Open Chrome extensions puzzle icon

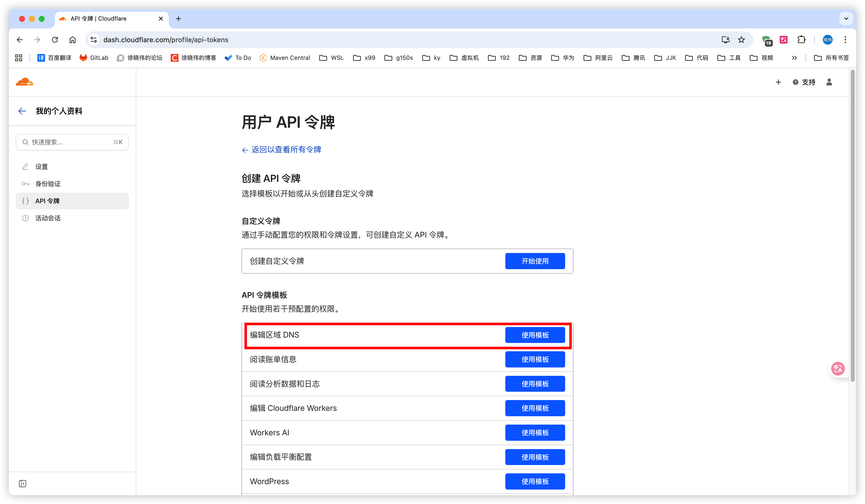[801, 40]
